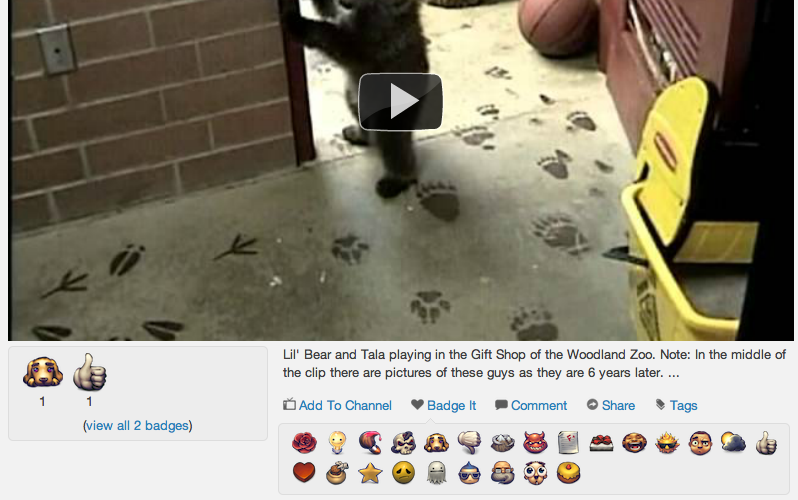Choose the sun with sunglasses badge
Image resolution: width=798 pixels, height=500 pixels.
(667, 442)
